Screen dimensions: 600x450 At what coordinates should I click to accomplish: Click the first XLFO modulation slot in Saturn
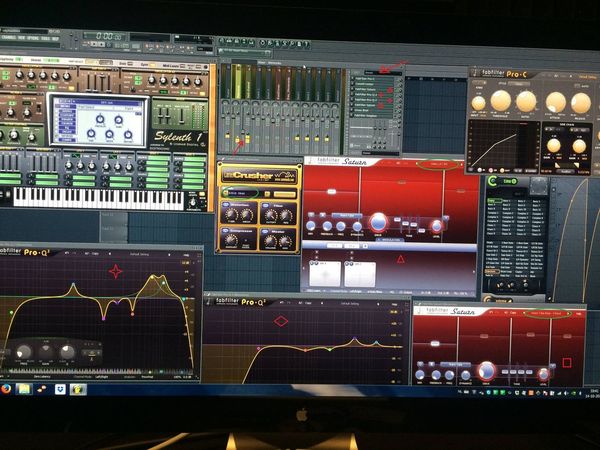[325, 273]
